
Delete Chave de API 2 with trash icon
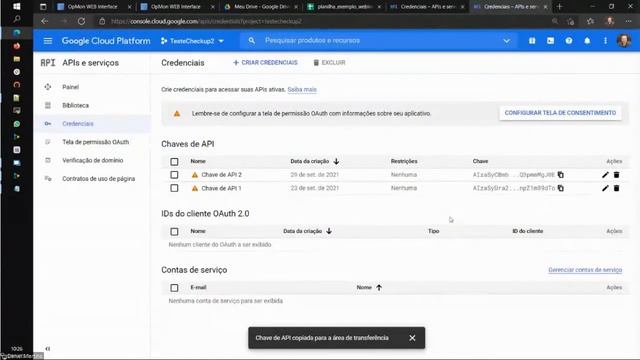[x=616, y=175]
